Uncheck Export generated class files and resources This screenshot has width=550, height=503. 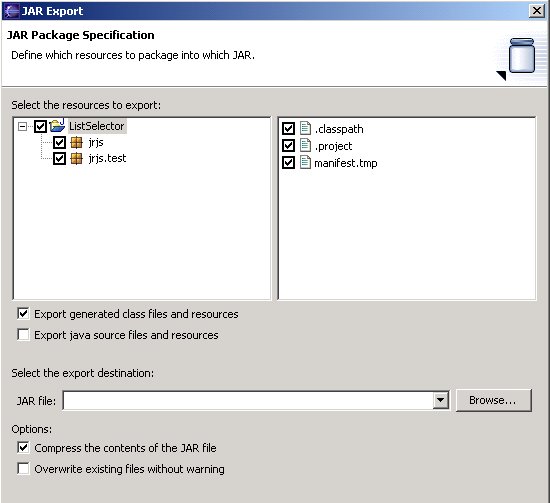point(23,314)
